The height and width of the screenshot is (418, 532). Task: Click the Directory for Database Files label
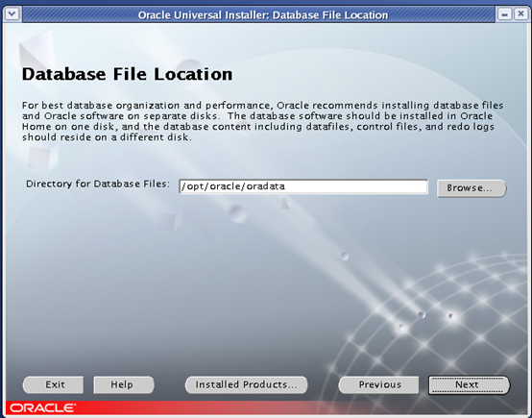[x=98, y=184]
